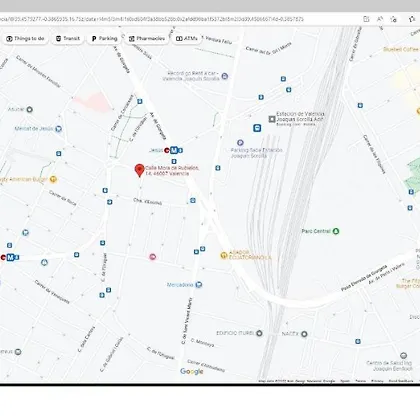Open the Jesús metro station marker
The width and height of the screenshot is (420, 420).
[174, 150]
